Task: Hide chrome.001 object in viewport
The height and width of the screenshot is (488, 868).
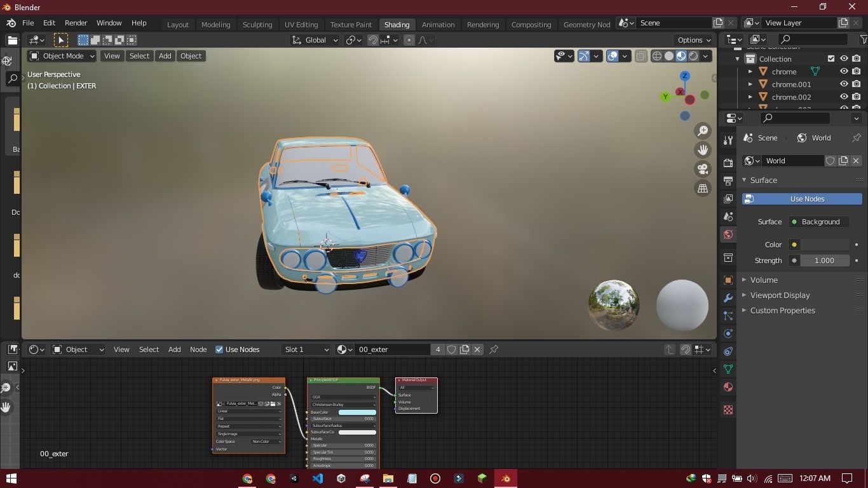Action: [844, 85]
